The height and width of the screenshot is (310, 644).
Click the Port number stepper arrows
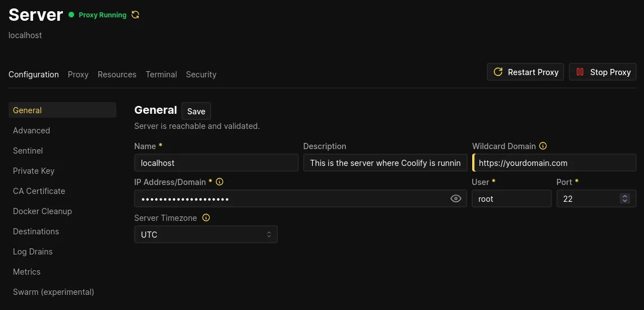point(625,198)
